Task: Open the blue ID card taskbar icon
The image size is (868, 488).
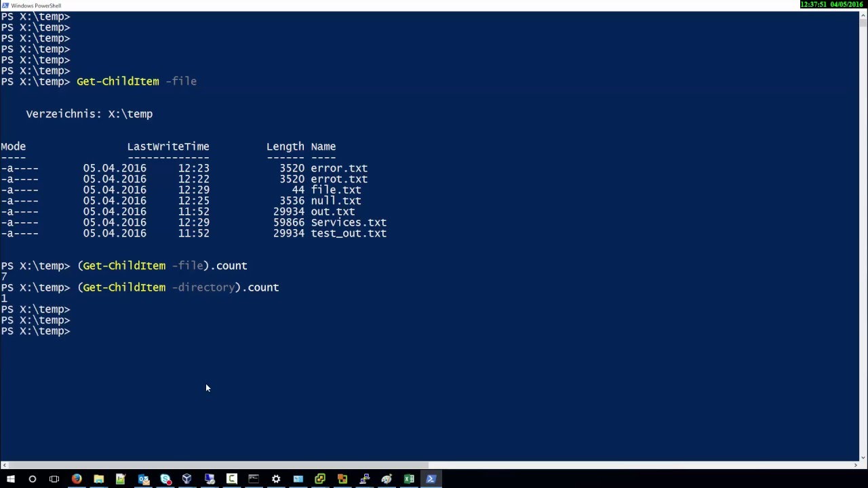Action: [x=298, y=479]
